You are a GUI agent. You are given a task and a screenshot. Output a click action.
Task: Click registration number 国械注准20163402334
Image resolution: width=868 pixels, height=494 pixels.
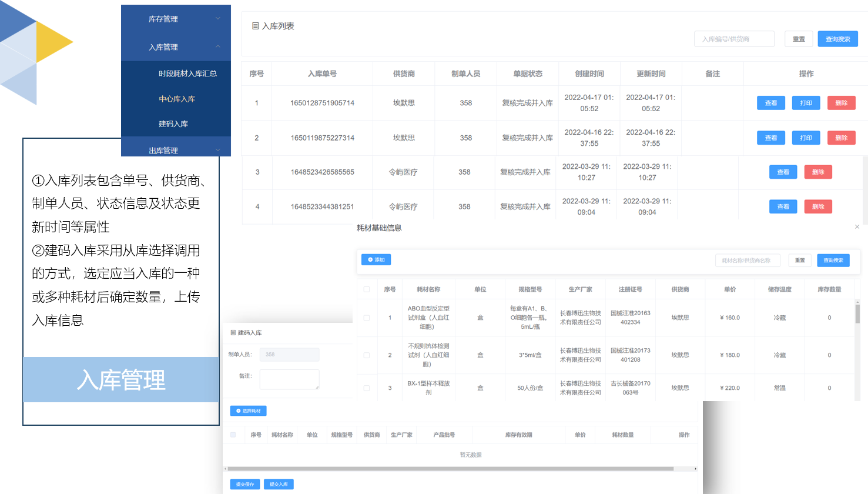coord(631,318)
